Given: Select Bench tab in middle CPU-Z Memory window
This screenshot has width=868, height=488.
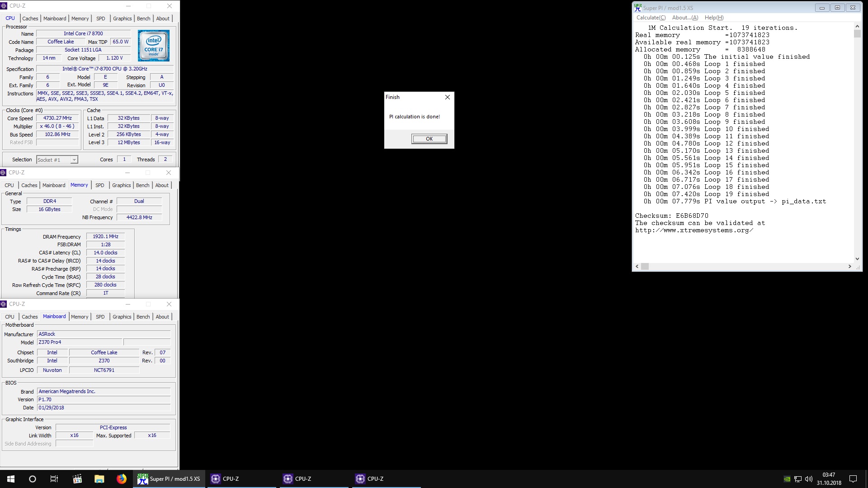Looking at the screenshot, I should point(143,185).
